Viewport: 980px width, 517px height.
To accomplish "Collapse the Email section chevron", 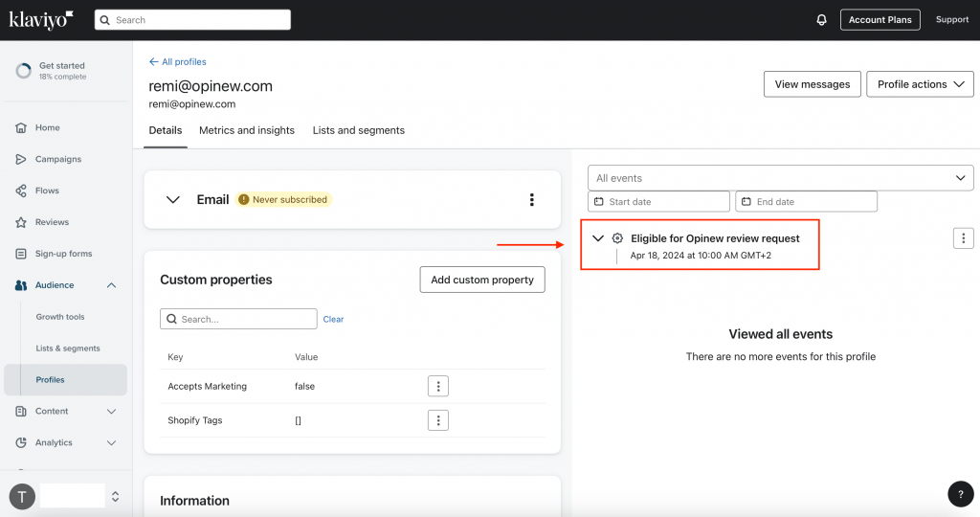I will pos(172,200).
